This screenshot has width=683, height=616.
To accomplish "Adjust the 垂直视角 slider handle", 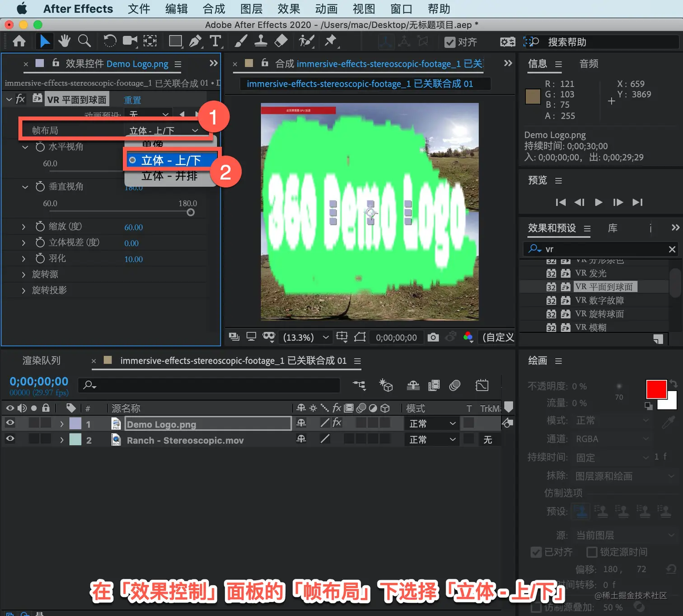I will [191, 212].
